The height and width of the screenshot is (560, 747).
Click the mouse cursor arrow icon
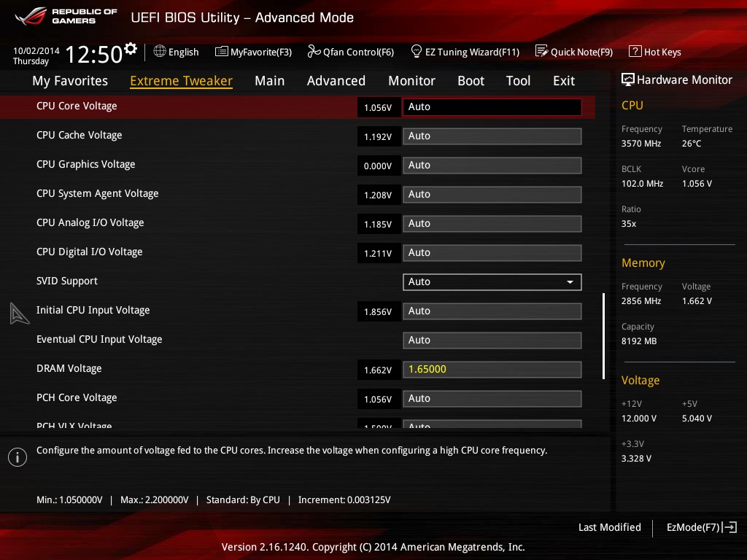19,314
